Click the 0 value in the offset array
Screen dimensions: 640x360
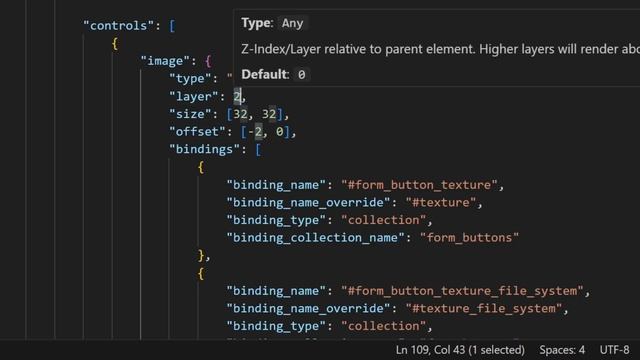[x=280, y=131]
